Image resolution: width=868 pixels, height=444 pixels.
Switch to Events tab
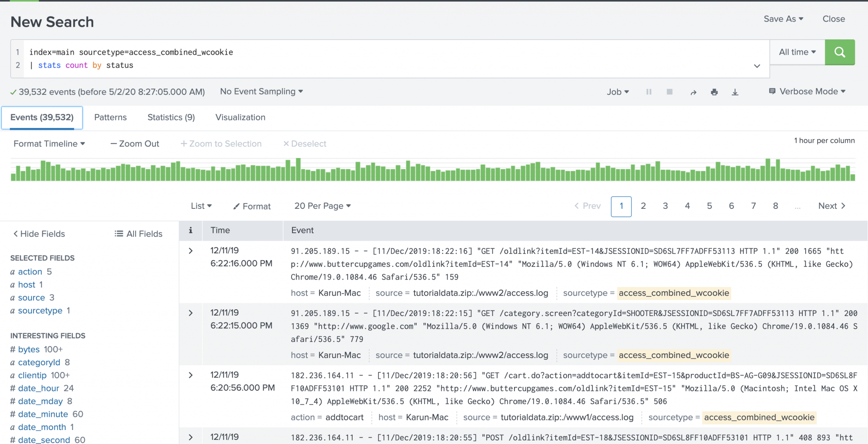tap(42, 117)
